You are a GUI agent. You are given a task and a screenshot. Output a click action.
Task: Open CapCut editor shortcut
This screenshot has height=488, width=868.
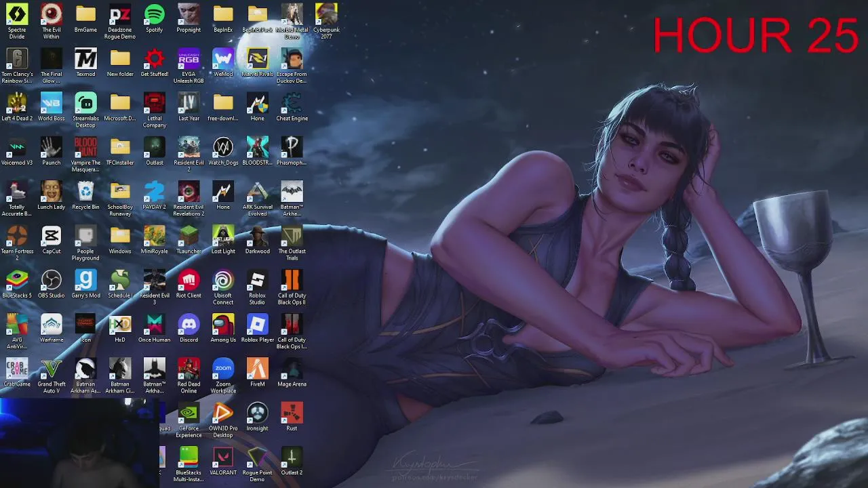click(52, 236)
